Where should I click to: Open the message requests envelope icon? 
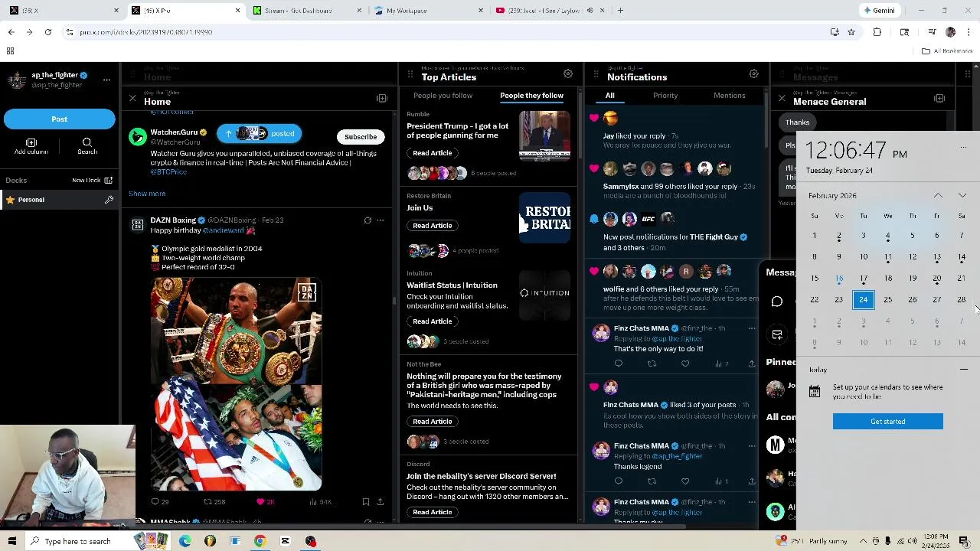pos(777,334)
